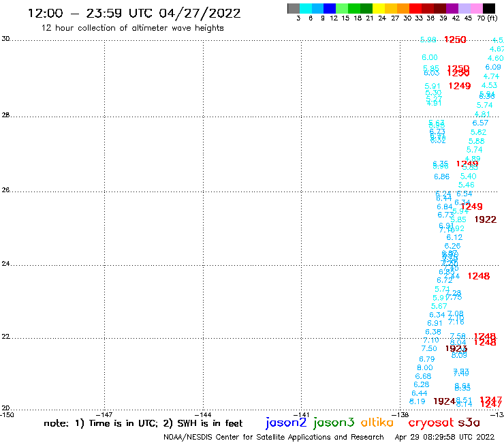Click the wave height value 5.88
The image size is (504, 443).
pos(476,141)
